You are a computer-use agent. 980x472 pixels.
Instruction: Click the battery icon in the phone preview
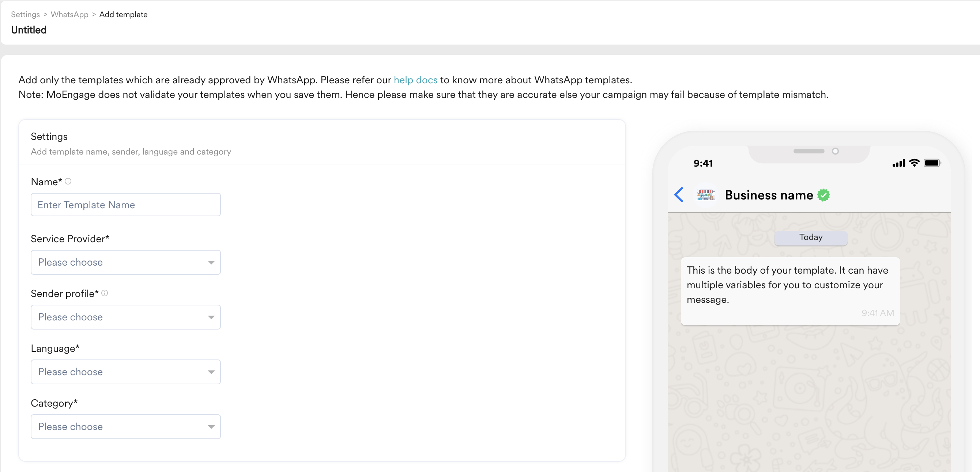coord(932,163)
